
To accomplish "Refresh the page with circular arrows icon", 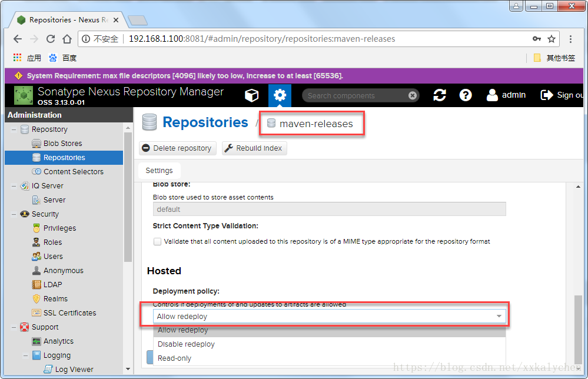I will tap(440, 95).
